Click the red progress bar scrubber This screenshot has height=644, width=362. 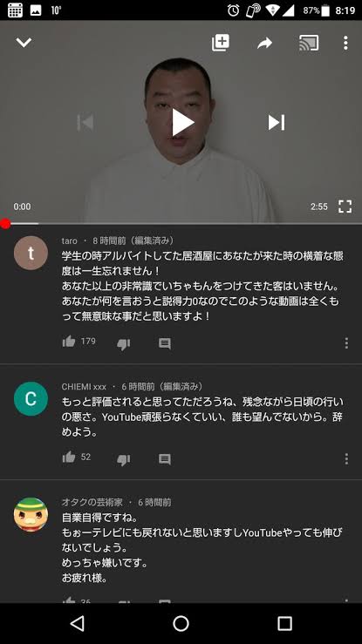(x=5, y=224)
